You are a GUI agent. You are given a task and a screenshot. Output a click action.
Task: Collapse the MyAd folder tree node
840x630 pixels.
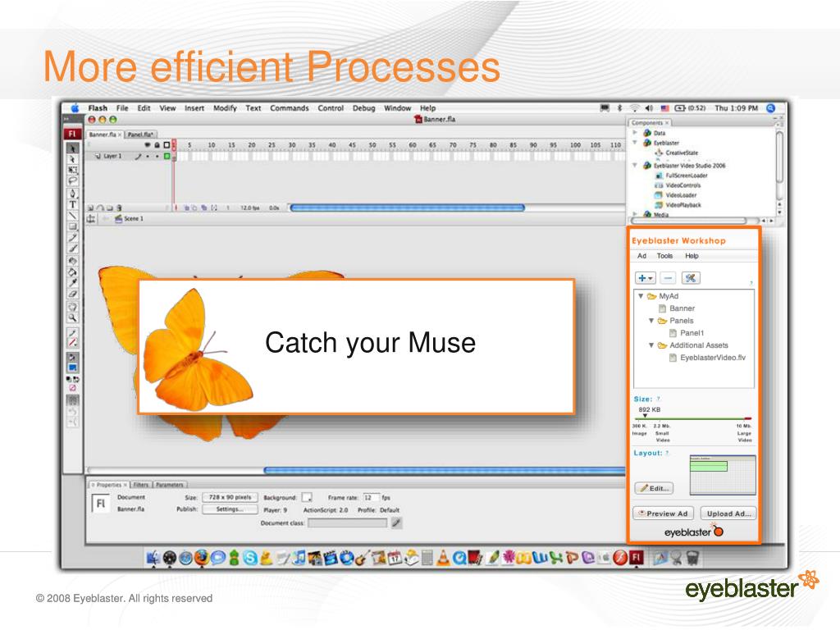pos(640,295)
